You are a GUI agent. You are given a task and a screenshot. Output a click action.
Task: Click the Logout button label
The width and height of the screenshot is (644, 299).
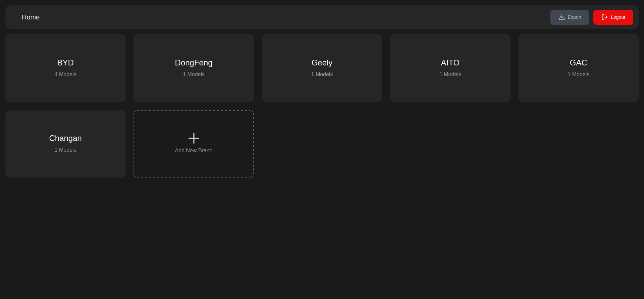(618, 17)
